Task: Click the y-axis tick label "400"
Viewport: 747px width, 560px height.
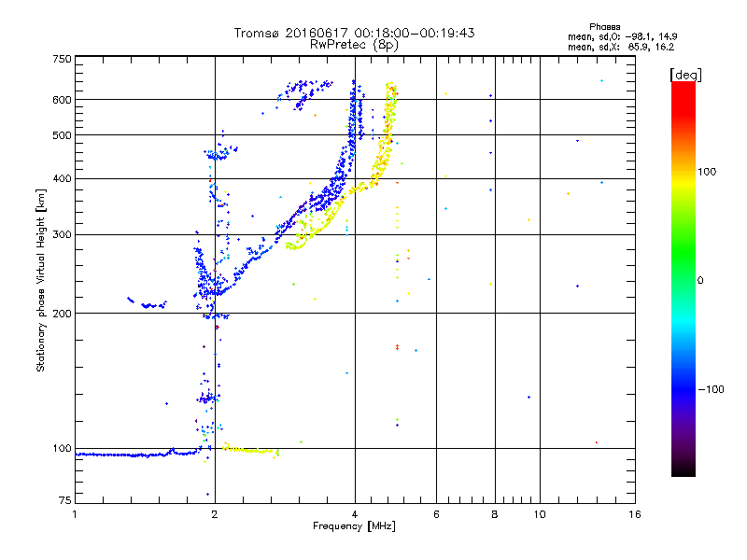Action: tap(62, 179)
